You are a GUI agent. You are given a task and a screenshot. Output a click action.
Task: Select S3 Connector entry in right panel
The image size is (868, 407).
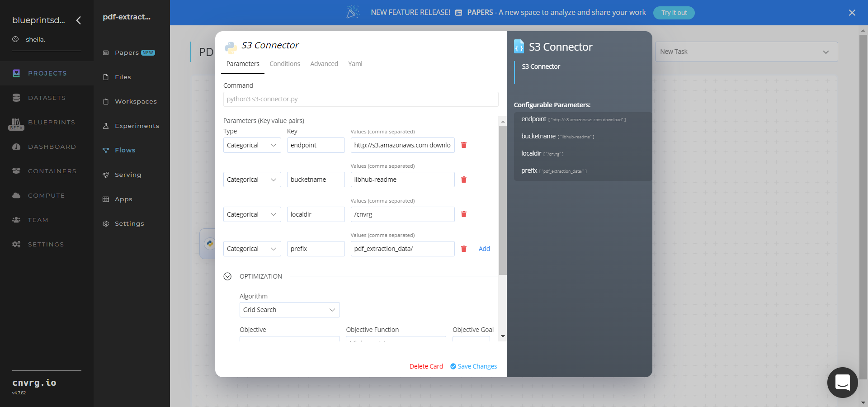click(541, 66)
